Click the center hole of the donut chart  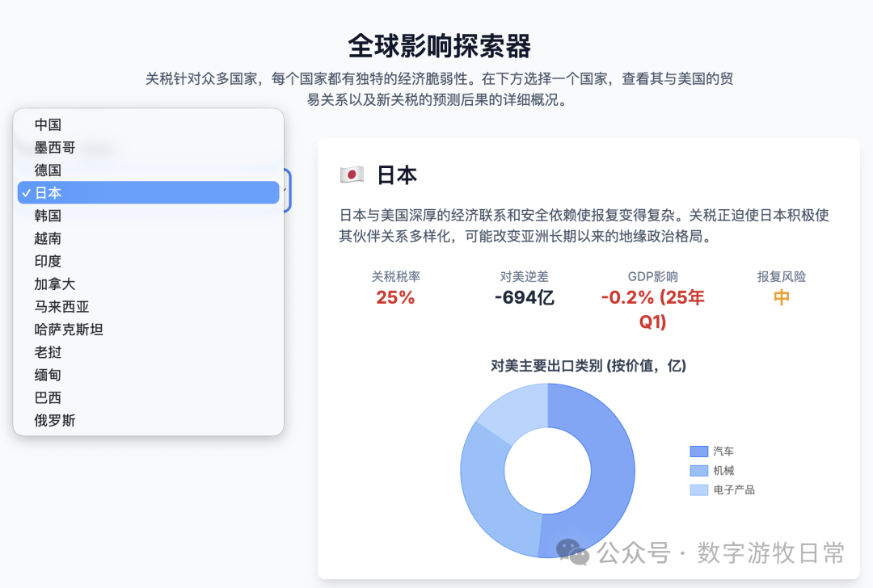547,470
